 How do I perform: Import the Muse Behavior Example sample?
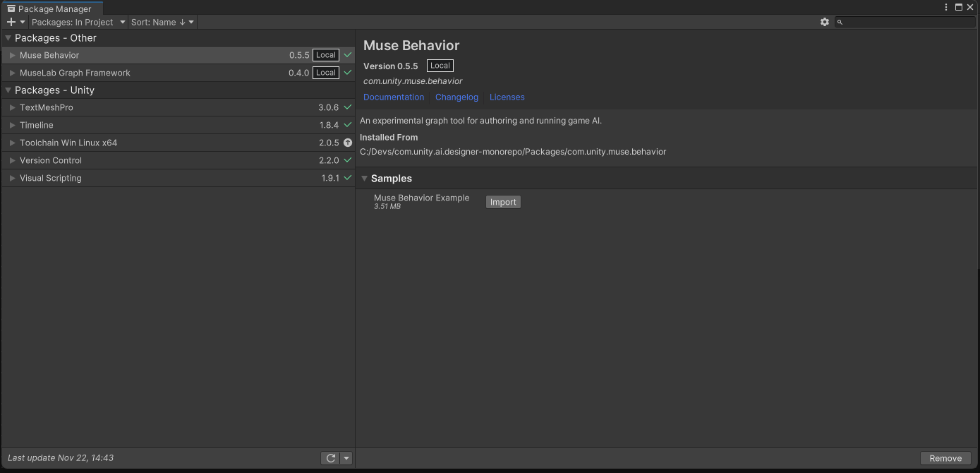(503, 202)
